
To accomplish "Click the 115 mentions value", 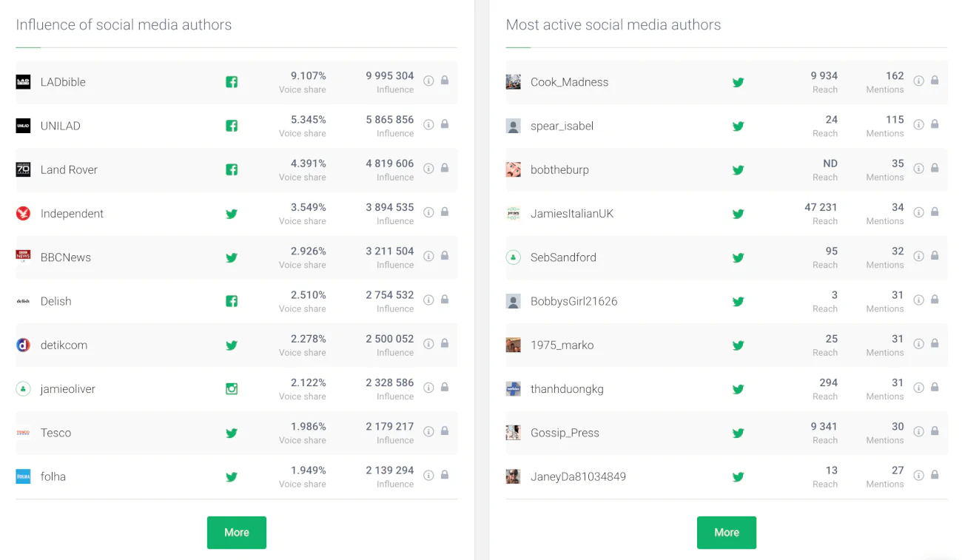I will click(895, 119).
